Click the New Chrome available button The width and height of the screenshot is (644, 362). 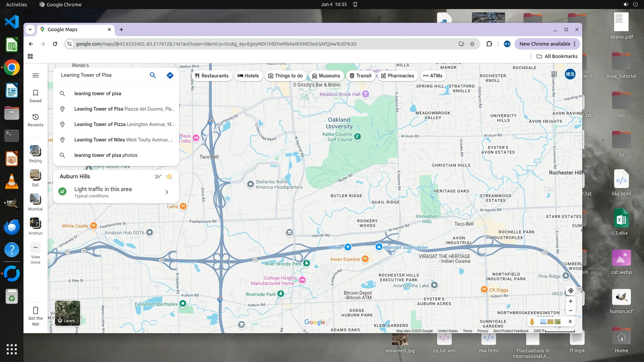tap(544, 44)
